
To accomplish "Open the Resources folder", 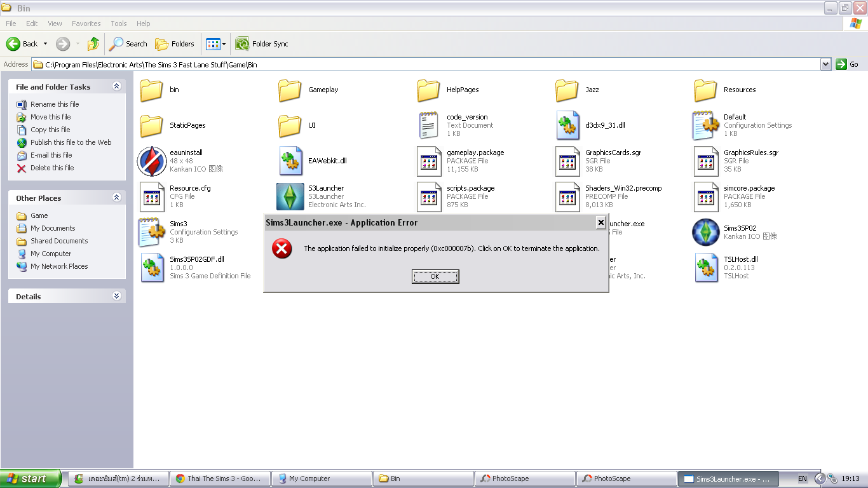I will tap(705, 90).
